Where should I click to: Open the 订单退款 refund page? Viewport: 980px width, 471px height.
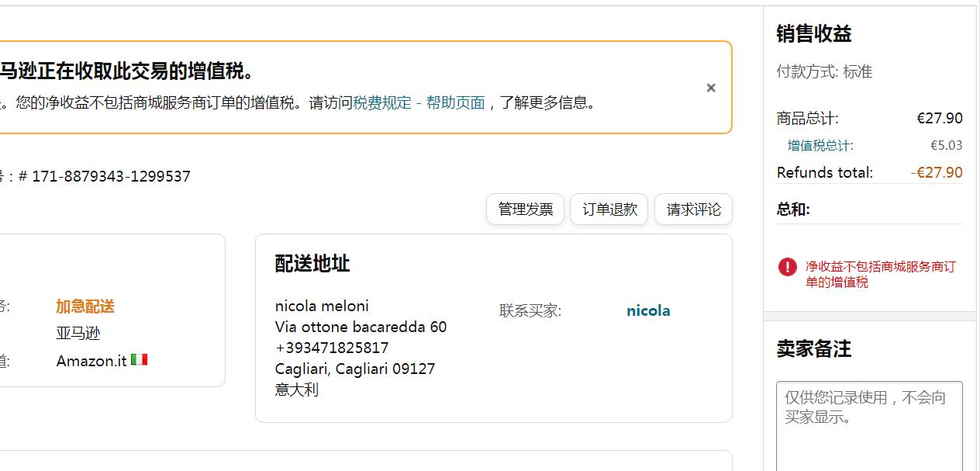(x=609, y=210)
